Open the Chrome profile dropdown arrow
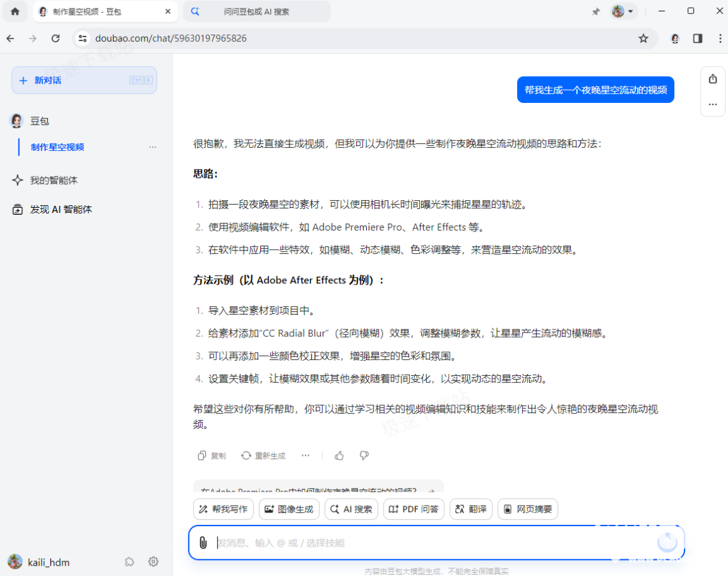 tap(631, 12)
